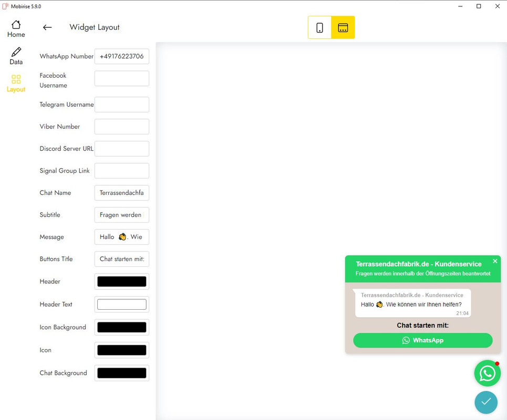Click the Mobirise app icon in title bar
This screenshot has height=420, width=507.
(x=5, y=6)
